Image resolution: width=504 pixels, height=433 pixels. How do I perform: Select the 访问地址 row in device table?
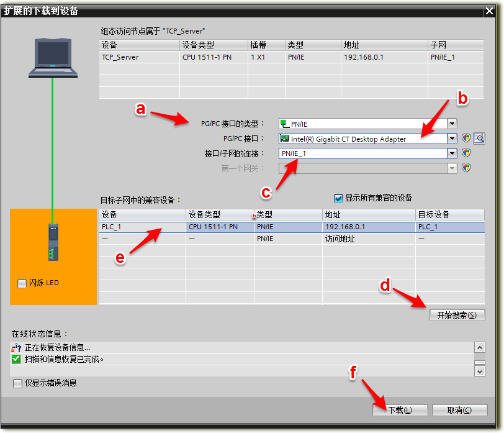(292, 239)
